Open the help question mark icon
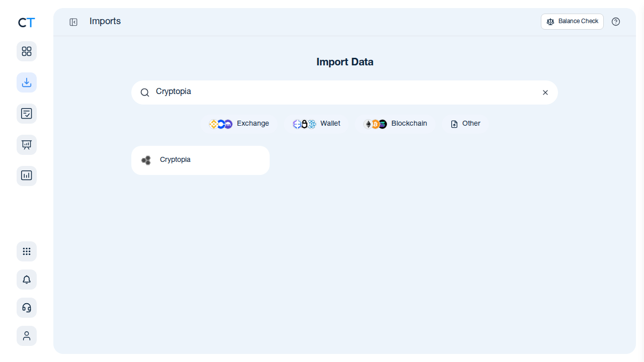The width and height of the screenshot is (644, 362). (x=616, y=22)
